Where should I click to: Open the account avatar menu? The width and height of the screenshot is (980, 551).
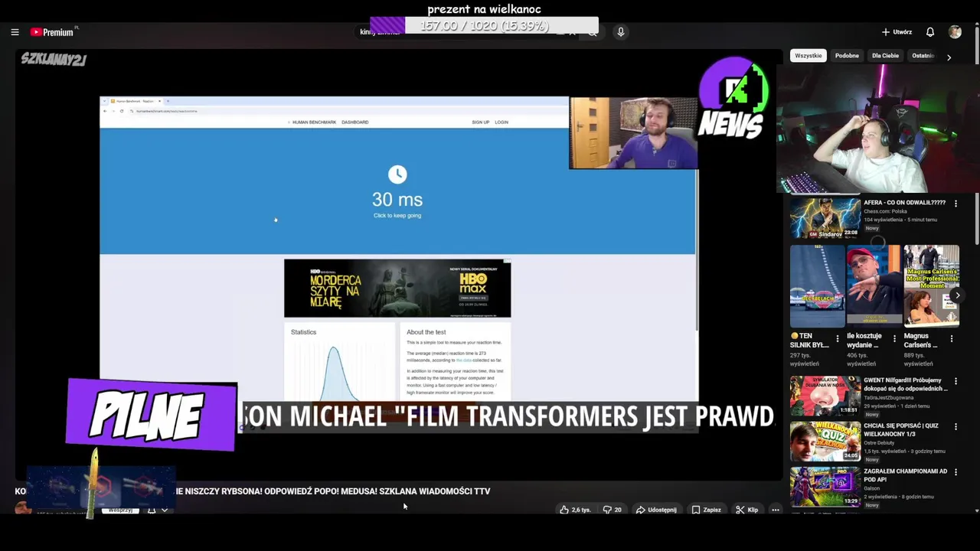point(955,32)
